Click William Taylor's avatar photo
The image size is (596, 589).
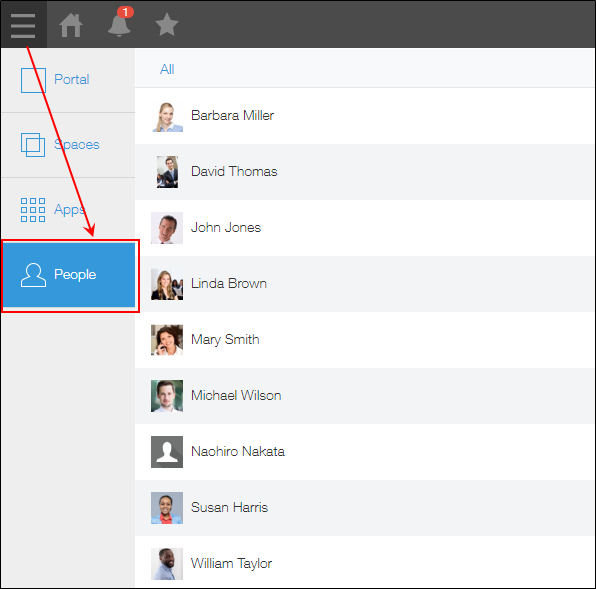click(167, 564)
